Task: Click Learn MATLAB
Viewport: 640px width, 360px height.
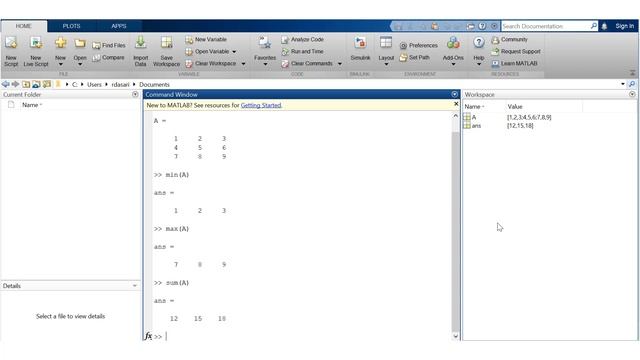Action: (514, 64)
